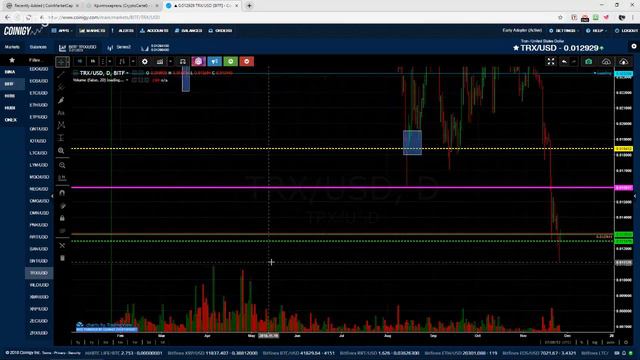Select the chart patterns tool
This screenshot has height=360, width=640.
61,125
